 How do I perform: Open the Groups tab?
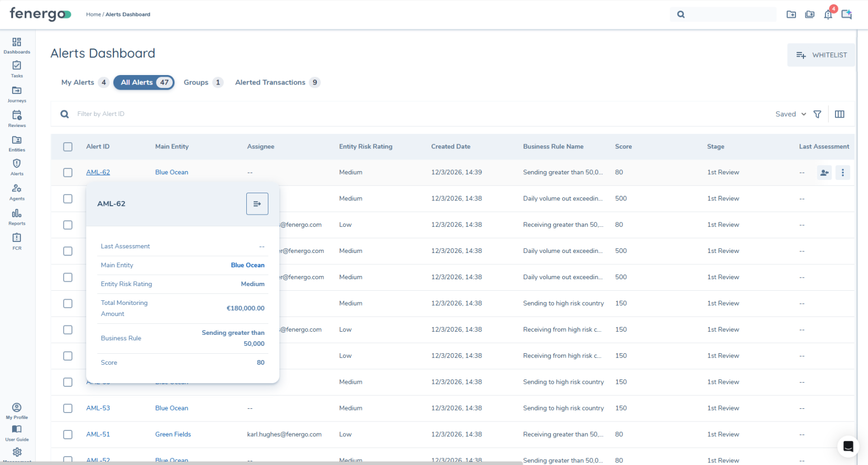coord(203,82)
